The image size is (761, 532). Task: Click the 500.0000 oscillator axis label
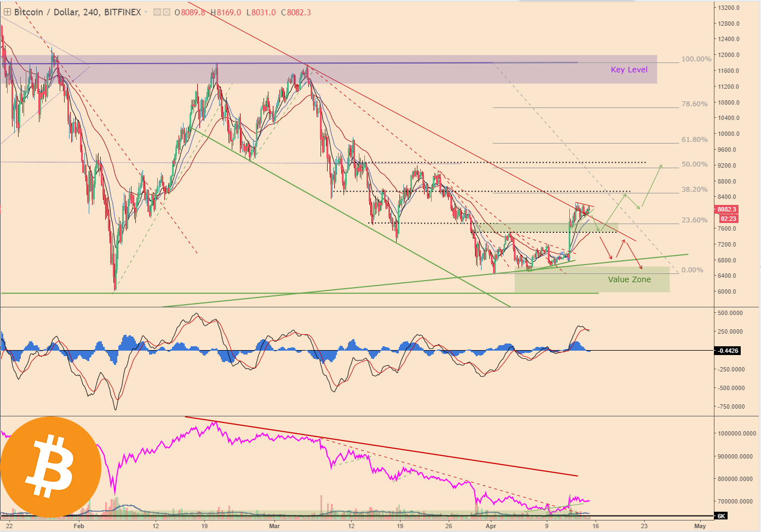pos(731,313)
